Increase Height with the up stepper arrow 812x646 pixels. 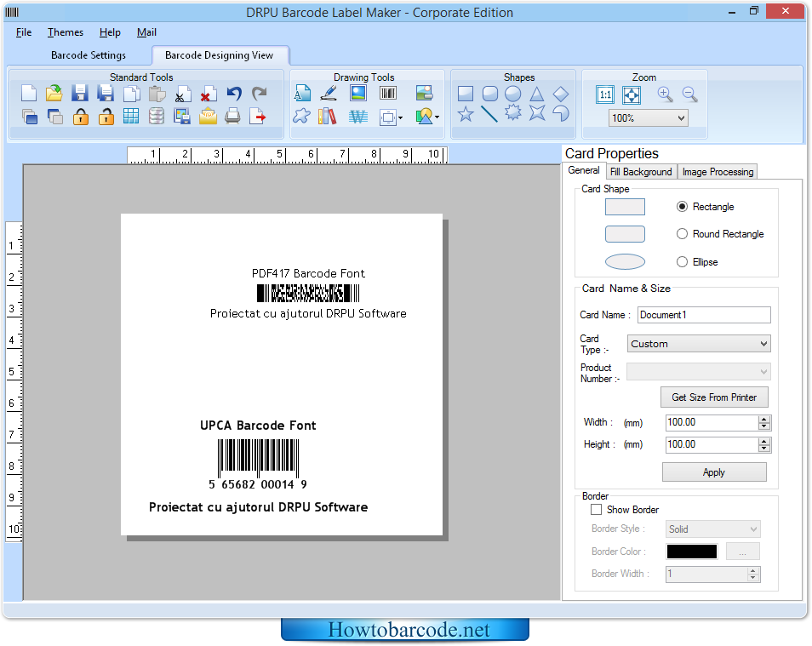click(x=764, y=441)
